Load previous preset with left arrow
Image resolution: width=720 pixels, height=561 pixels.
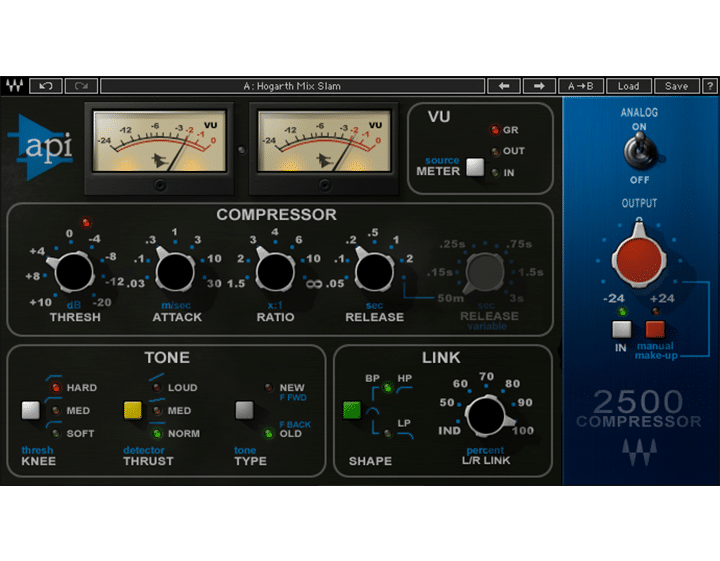point(504,86)
